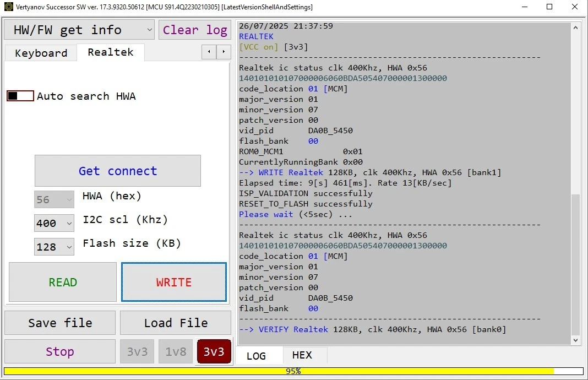
Task: Expand the I2C scl 400 Khz dropdown
Action: (54, 223)
